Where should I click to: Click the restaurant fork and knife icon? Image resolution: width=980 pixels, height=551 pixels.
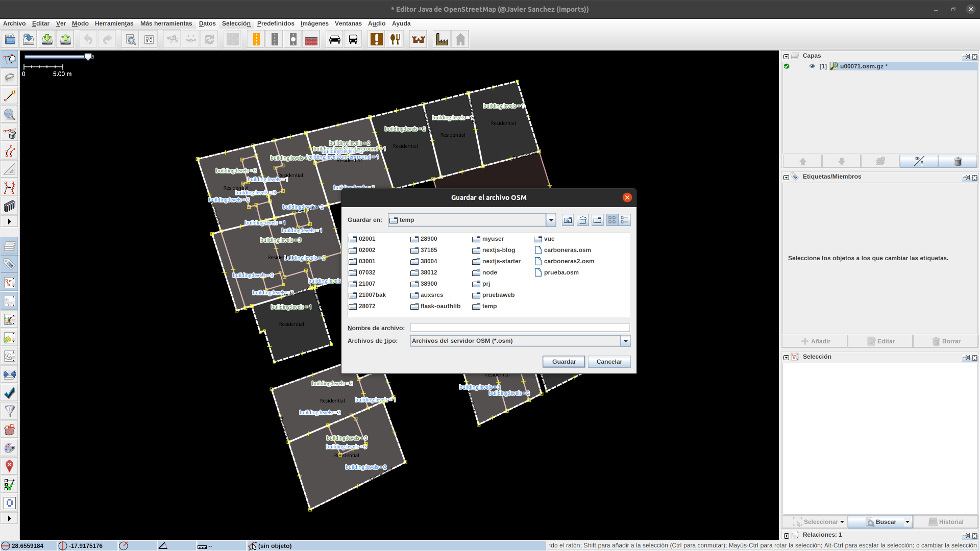395,39
